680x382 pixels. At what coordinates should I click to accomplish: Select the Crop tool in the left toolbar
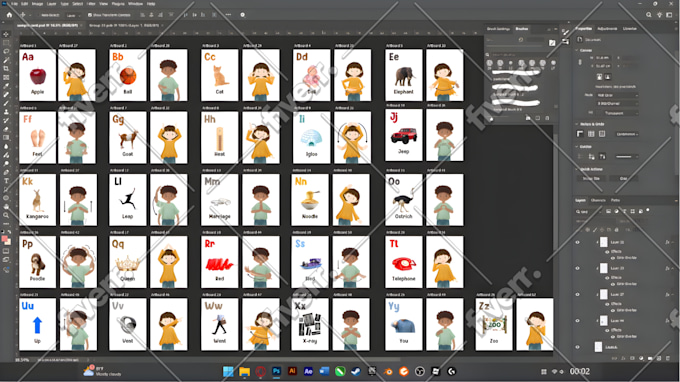[6, 69]
